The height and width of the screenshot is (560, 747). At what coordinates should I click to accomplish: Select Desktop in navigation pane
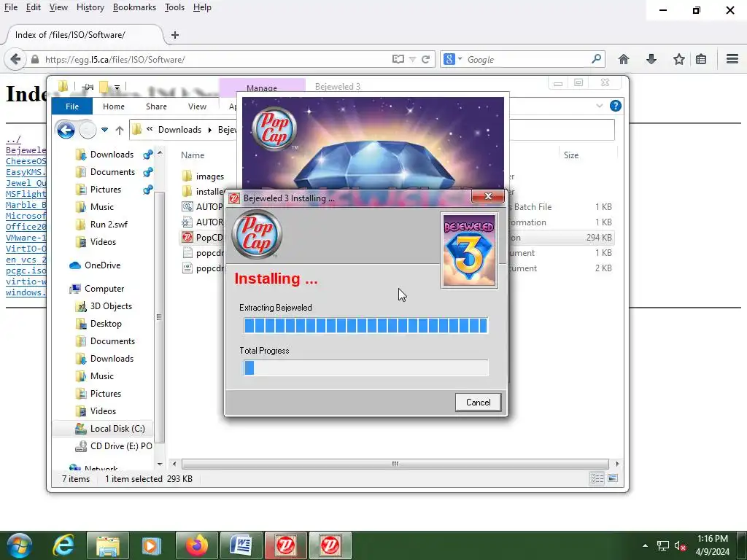[105, 324]
